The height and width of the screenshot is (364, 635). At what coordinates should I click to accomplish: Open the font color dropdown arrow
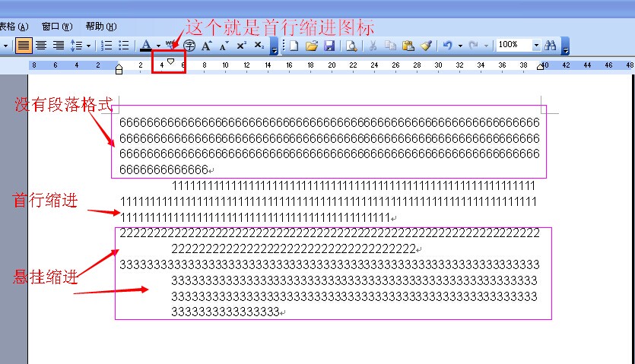(158, 46)
